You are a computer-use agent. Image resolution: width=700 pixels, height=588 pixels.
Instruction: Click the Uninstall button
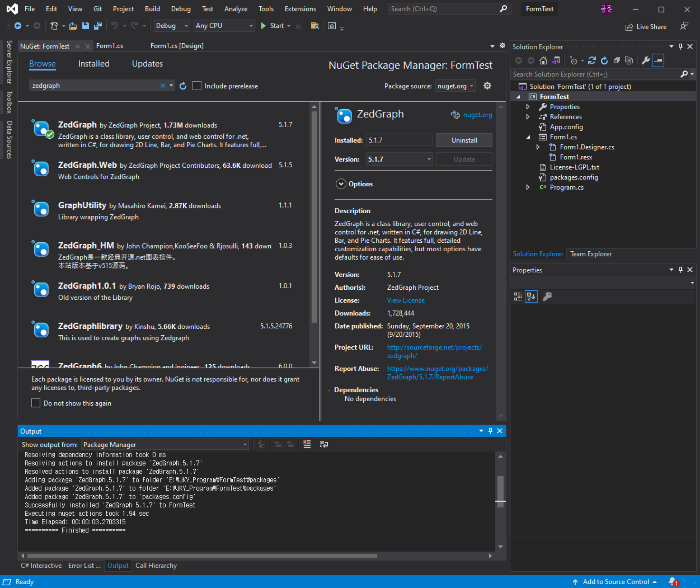(464, 140)
